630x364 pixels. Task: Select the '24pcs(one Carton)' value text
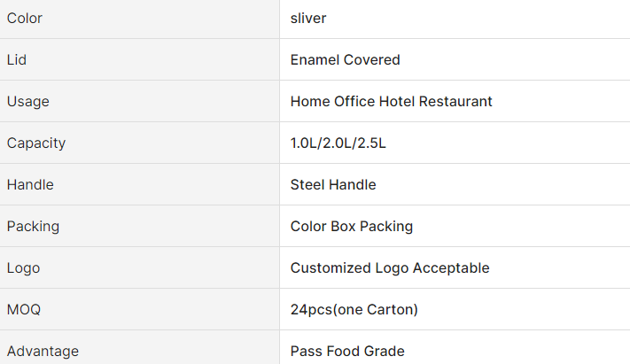354,310
